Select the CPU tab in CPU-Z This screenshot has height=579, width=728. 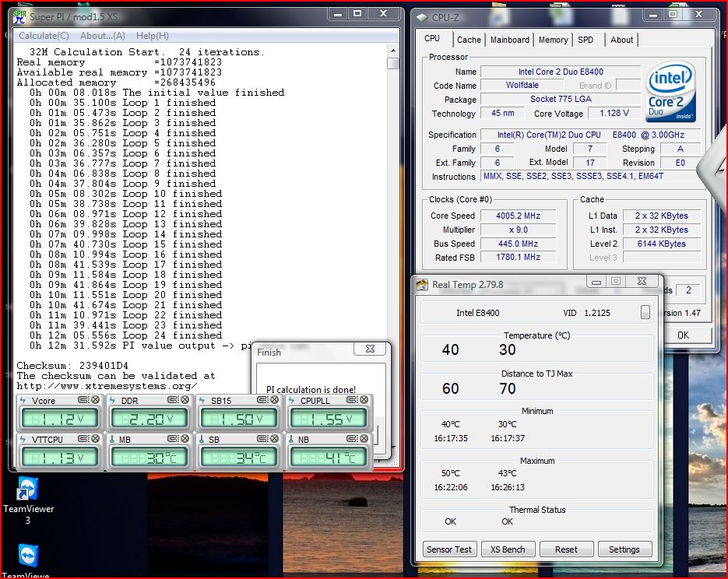(432, 38)
